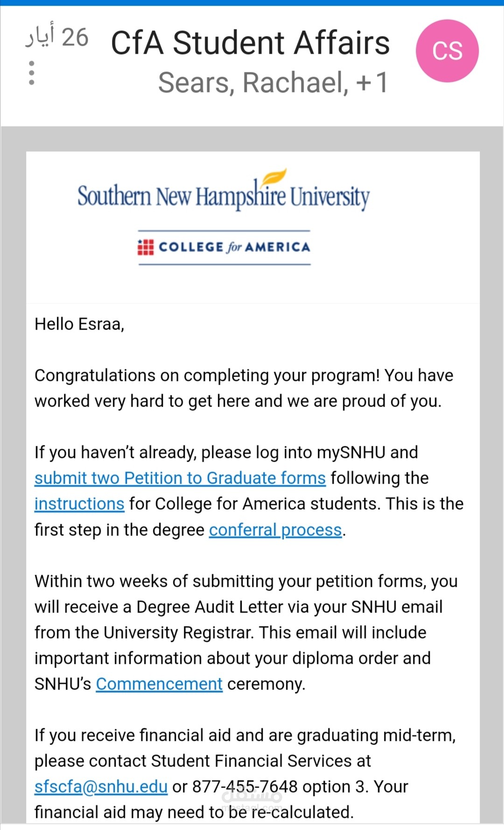The image size is (504, 830).
Task: Tap the pink CS sender avatar
Action: point(447,51)
